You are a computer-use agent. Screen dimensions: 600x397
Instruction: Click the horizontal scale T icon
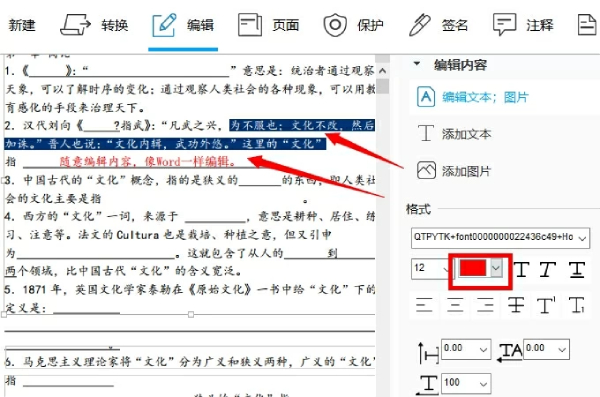coord(428,384)
